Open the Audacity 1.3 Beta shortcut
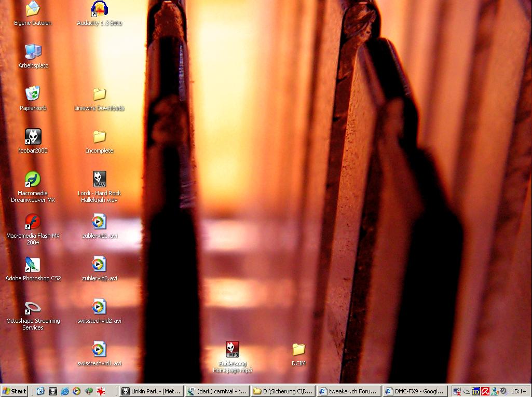 (99, 9)
